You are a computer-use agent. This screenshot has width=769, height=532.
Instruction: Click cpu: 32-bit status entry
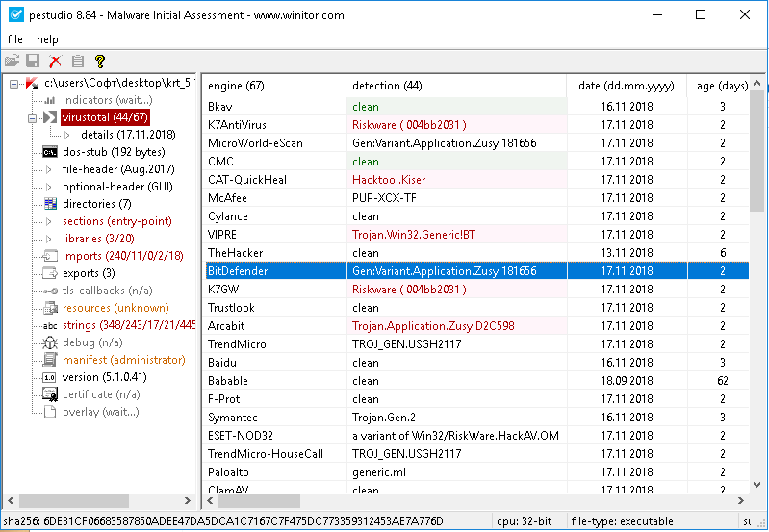click(x=524, y=521)
